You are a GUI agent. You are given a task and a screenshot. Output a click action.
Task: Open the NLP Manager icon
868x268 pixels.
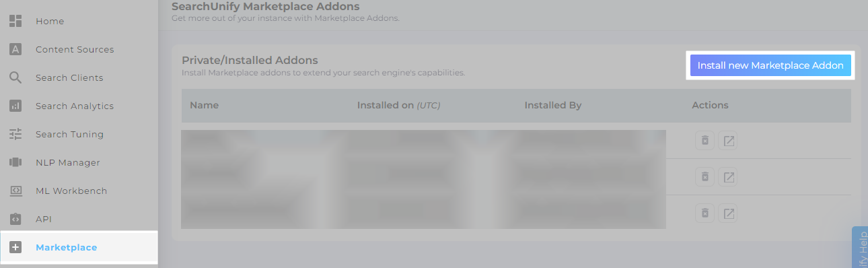tap(15, 162)
